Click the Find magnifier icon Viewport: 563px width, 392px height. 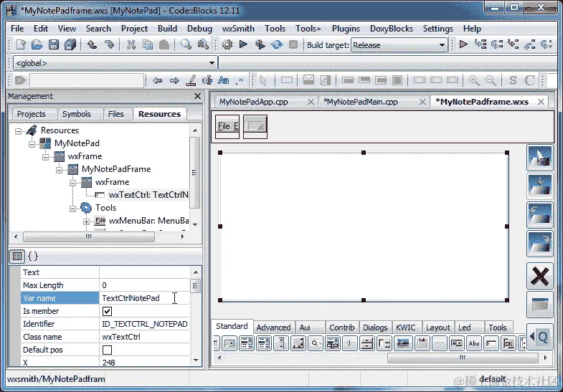[186, 45]
